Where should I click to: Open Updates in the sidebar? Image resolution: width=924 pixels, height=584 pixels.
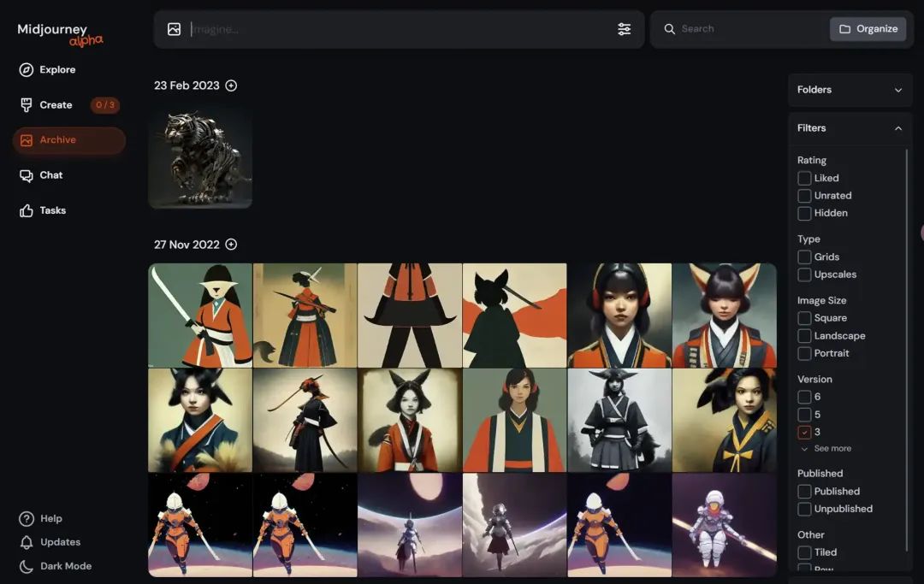click(x=60, y=542)
